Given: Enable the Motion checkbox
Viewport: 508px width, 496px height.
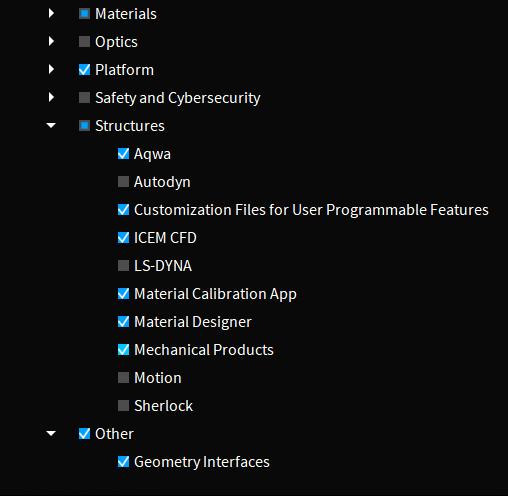Looking at the screenshot, I should 123,378.
